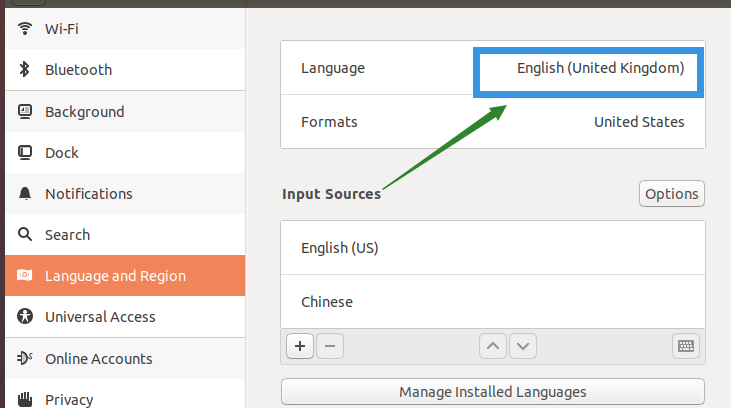Click the Online Accounts icon

pyautogui.click(x=25, y=358)
